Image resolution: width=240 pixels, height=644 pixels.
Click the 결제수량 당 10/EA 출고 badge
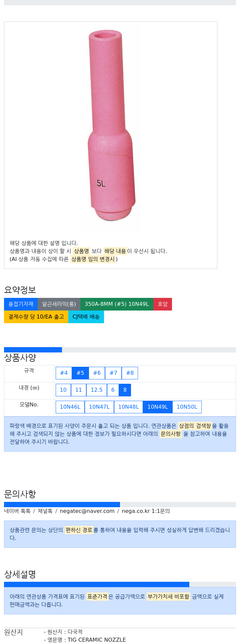point(36,317)
